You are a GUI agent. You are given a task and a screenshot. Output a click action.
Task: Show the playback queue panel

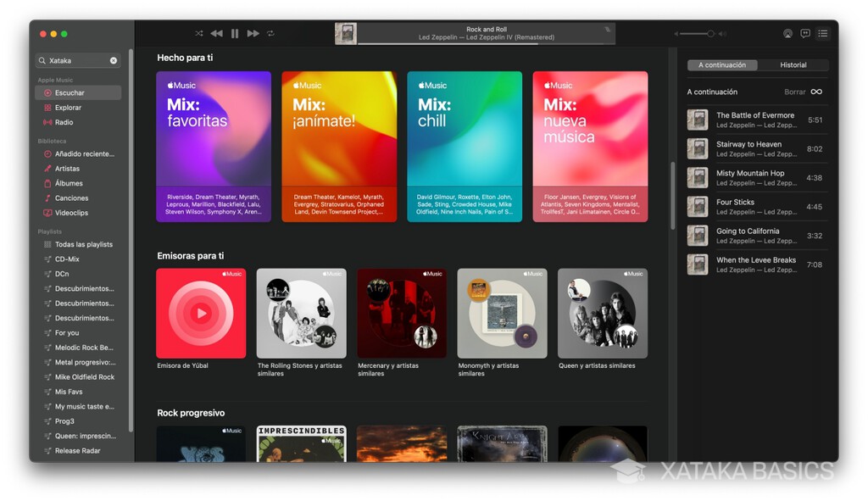tap(822, 34)
